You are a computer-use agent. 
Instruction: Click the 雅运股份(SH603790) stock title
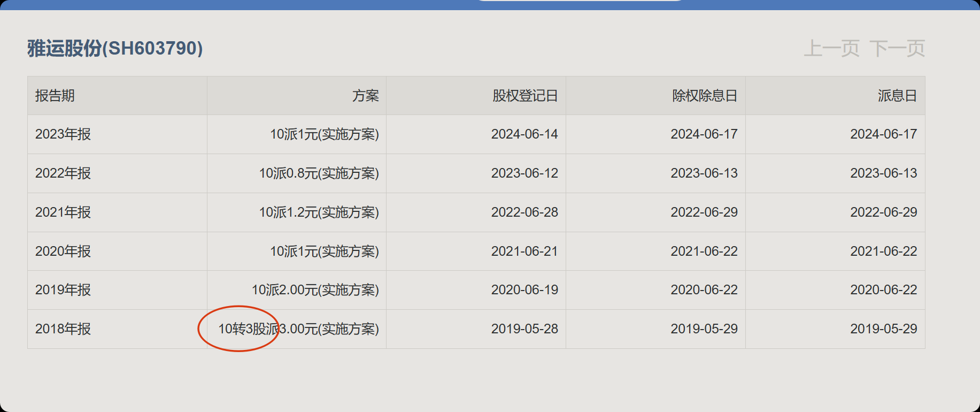pos(115,49)
